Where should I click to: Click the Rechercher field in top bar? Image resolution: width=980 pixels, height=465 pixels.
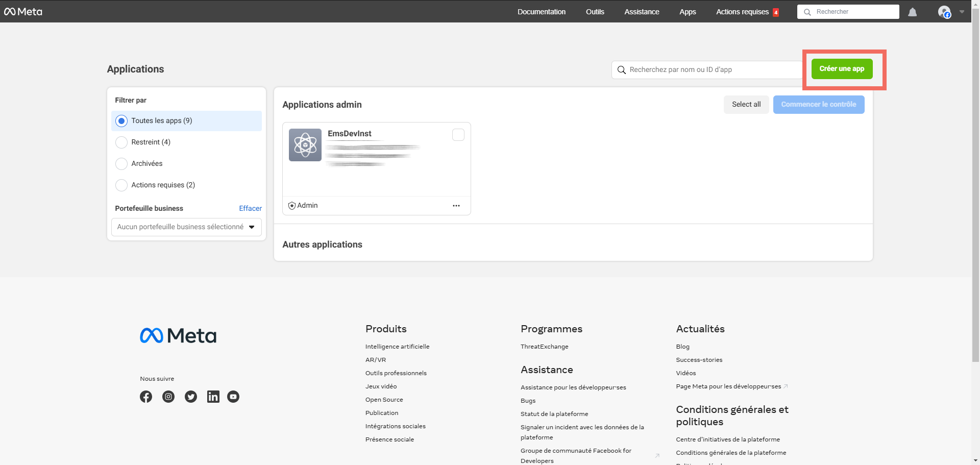tap(848, 12)
